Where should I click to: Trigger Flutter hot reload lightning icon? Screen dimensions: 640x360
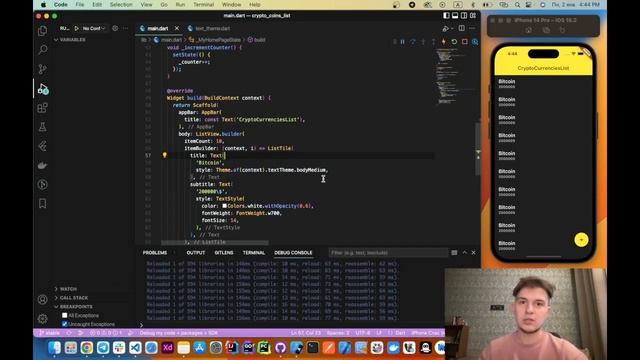click(x=444, y=42)
